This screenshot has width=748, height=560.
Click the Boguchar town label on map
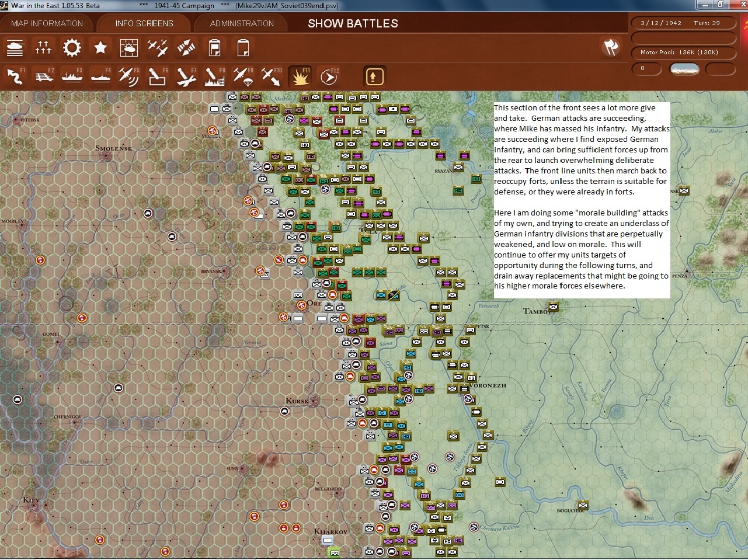(570, 510)
